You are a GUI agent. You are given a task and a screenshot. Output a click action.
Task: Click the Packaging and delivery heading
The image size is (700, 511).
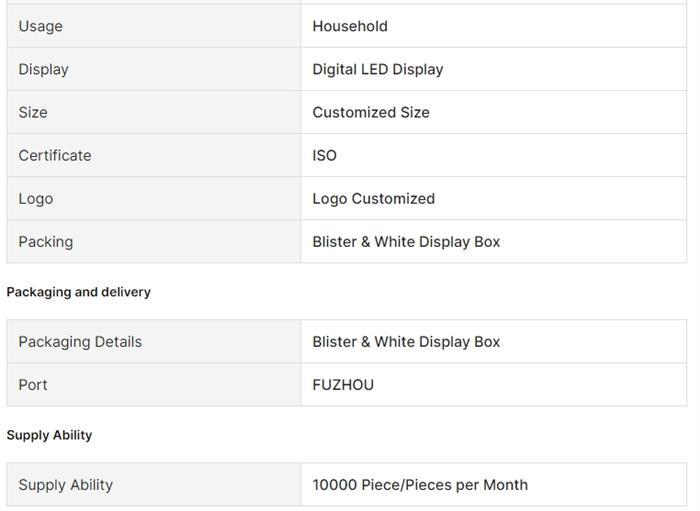(x=78, y=292)
